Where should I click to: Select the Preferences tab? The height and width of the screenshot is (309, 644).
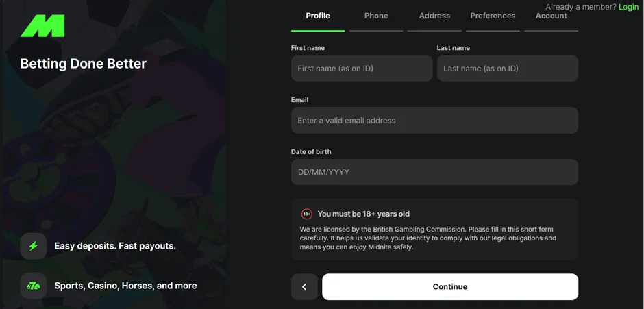pos(493,16)
